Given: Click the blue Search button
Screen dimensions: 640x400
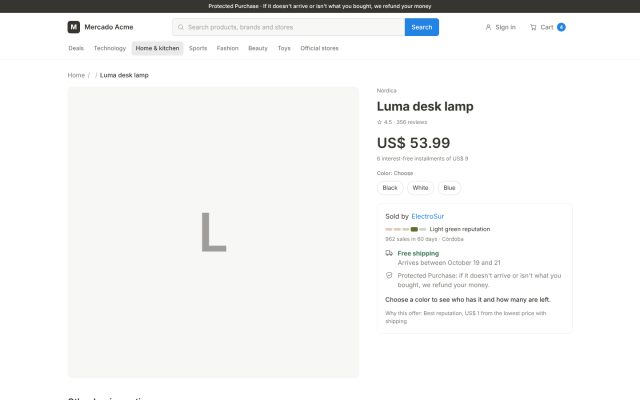Looking at the screenshot, I should click(422, 27).
